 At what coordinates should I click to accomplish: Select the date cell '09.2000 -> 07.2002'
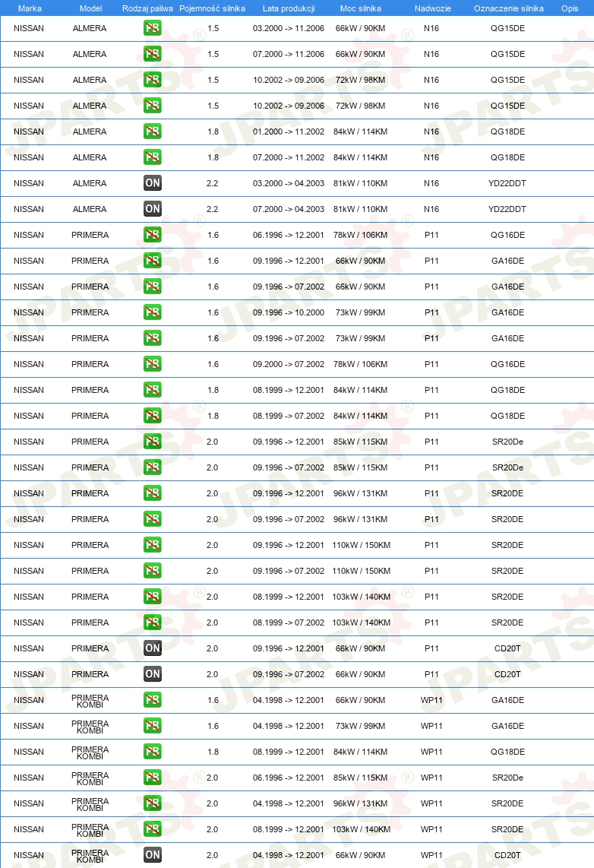pos(289,364)
